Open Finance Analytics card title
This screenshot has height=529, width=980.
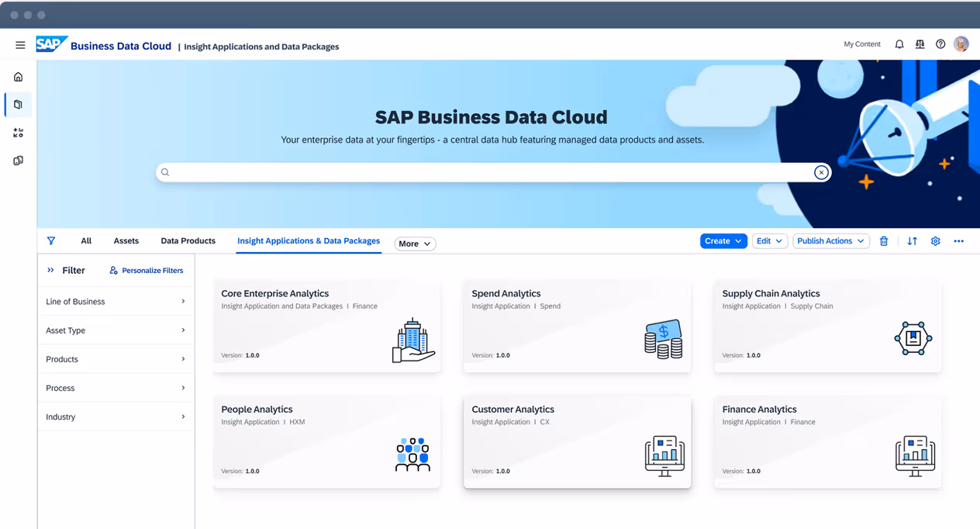759,410
